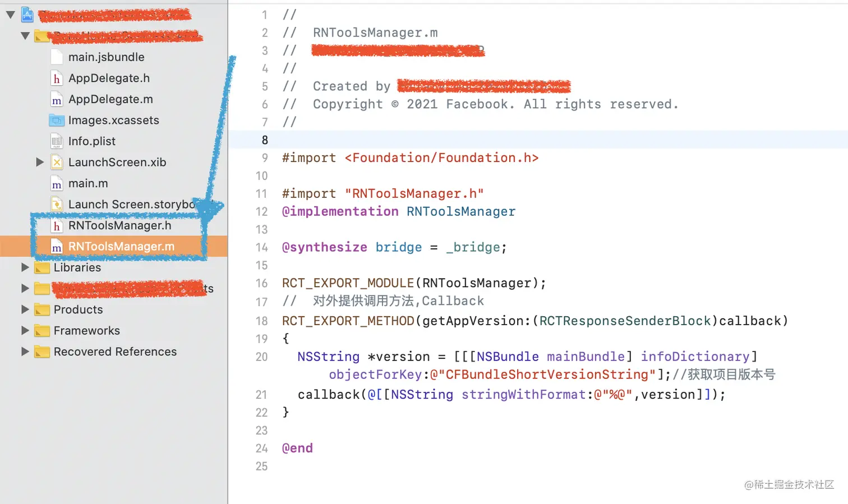Expand the redacted group below Libraries
The height and width of the screenshot is (504, 848).
tap(25, 288)
